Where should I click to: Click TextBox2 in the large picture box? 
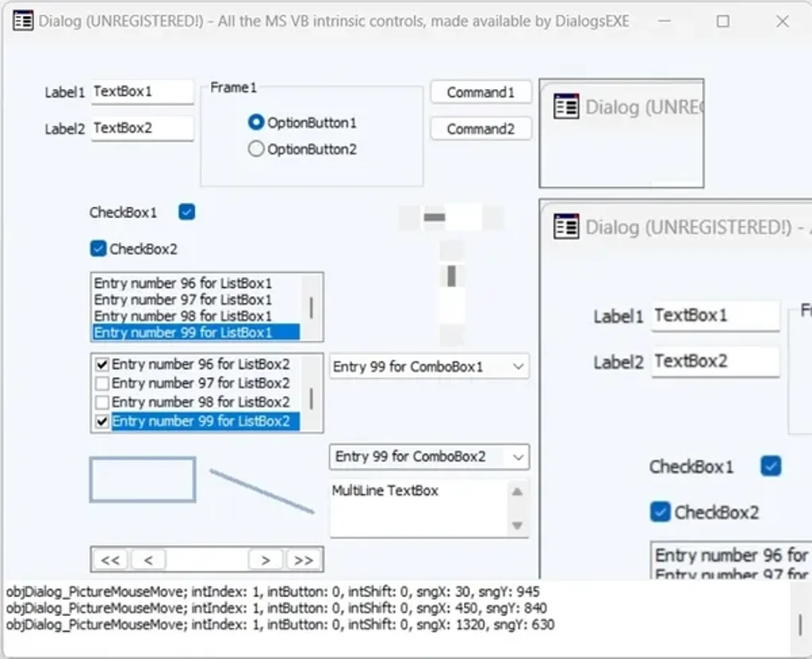[716, 361]
